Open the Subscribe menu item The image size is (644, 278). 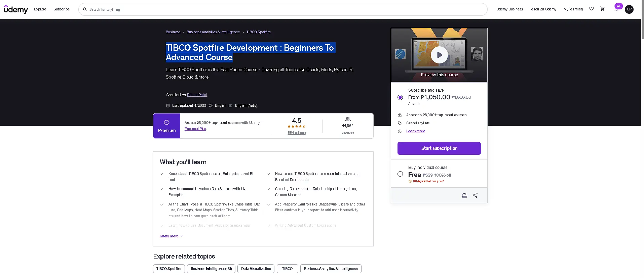tap(62, 9)
